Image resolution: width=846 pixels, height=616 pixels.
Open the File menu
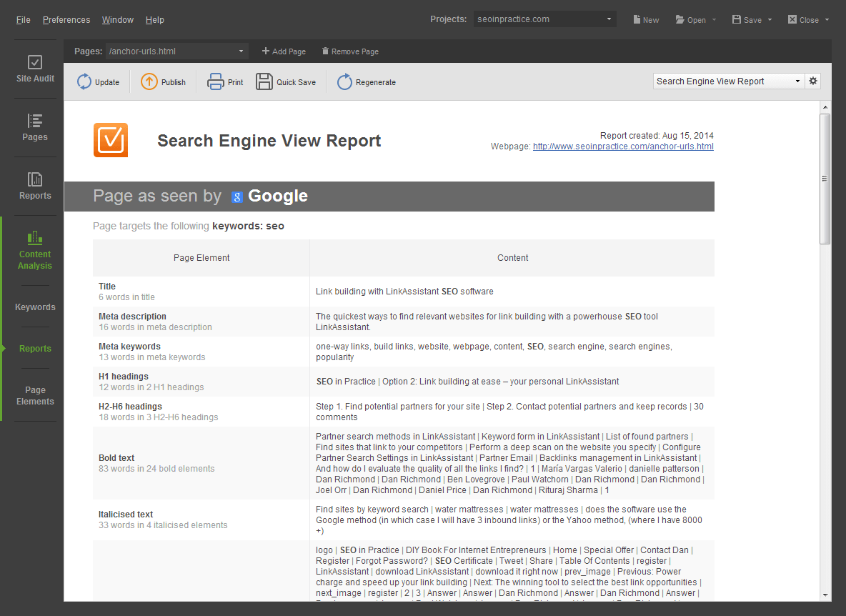point(24,20)
